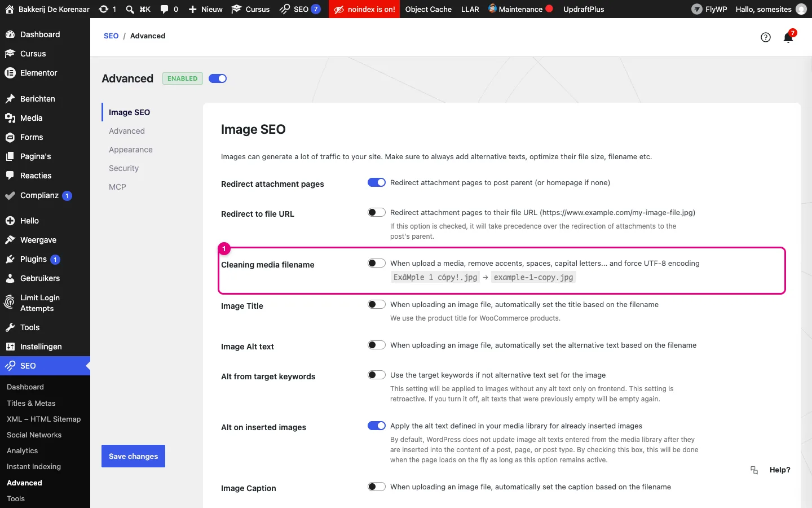Viewport: 812px width, 508px height.
Task: Open the MCP settings tab
Action: pyautogui.click(x=117, y=187)
